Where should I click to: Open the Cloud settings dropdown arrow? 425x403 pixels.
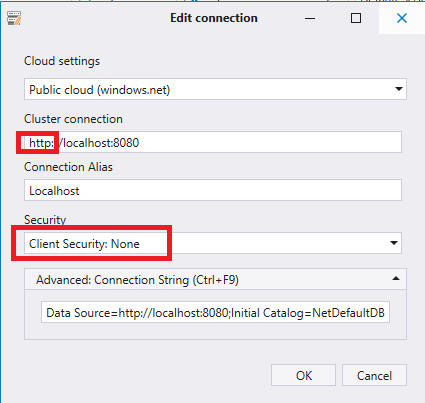point(398,89)
